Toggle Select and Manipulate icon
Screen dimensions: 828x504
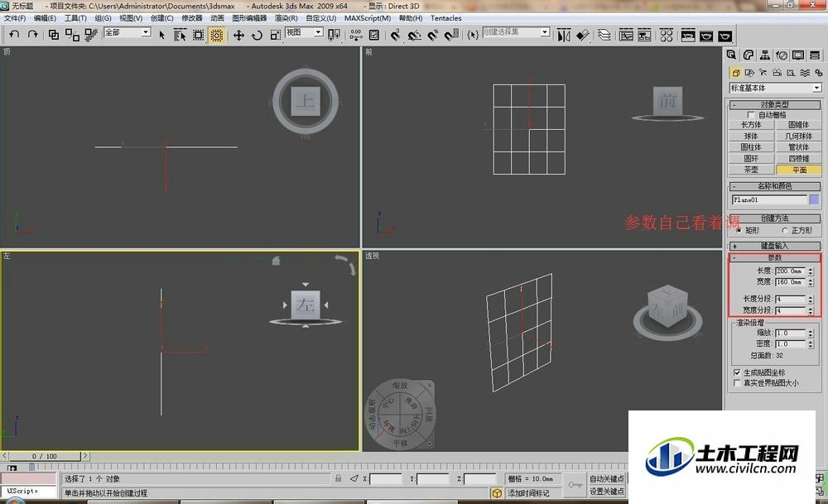tap(356, 36)
